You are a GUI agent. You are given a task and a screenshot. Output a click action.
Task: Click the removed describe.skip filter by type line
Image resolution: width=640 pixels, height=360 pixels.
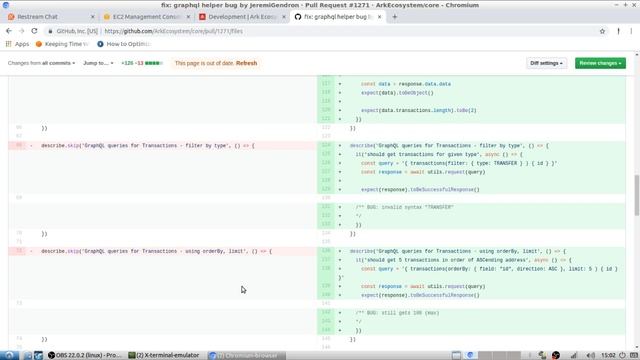(x=162, y=146)
